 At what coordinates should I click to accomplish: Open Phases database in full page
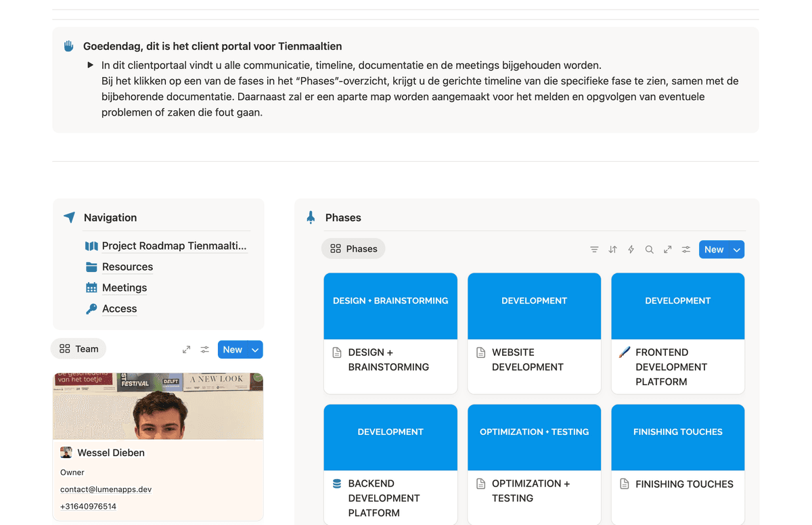pos(667,250)
